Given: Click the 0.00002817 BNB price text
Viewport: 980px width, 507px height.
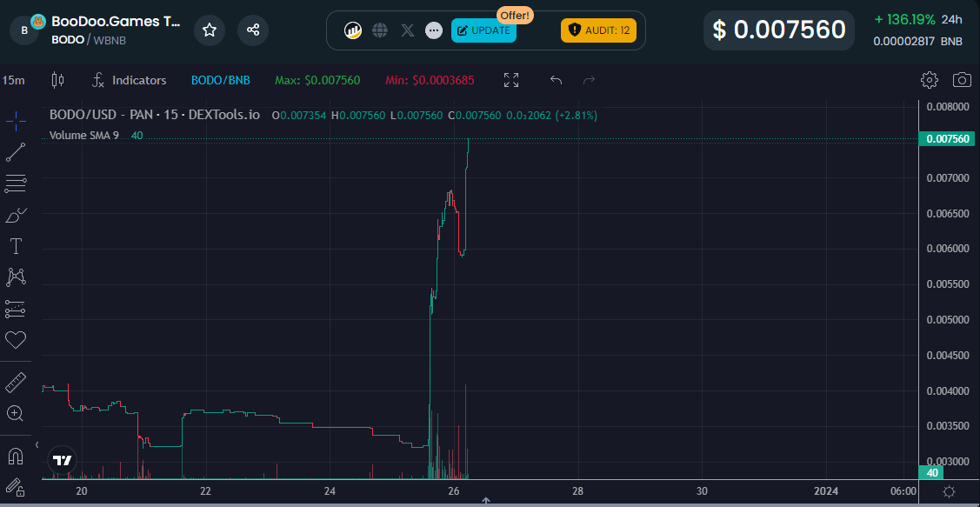Looking at the screenshot, I should (x=919, y=42).
